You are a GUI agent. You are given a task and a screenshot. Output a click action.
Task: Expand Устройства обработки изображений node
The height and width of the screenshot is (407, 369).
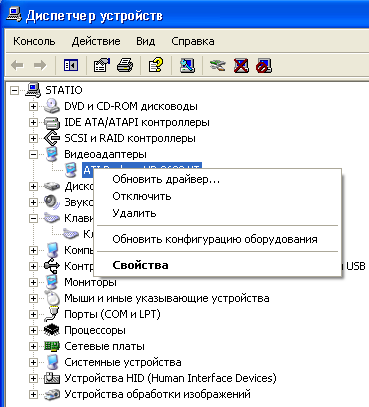(33, 395)
